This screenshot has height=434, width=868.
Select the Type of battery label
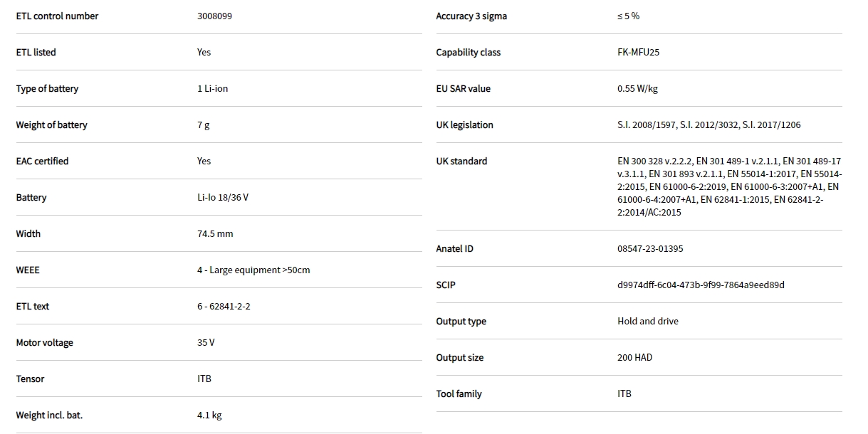47,88
